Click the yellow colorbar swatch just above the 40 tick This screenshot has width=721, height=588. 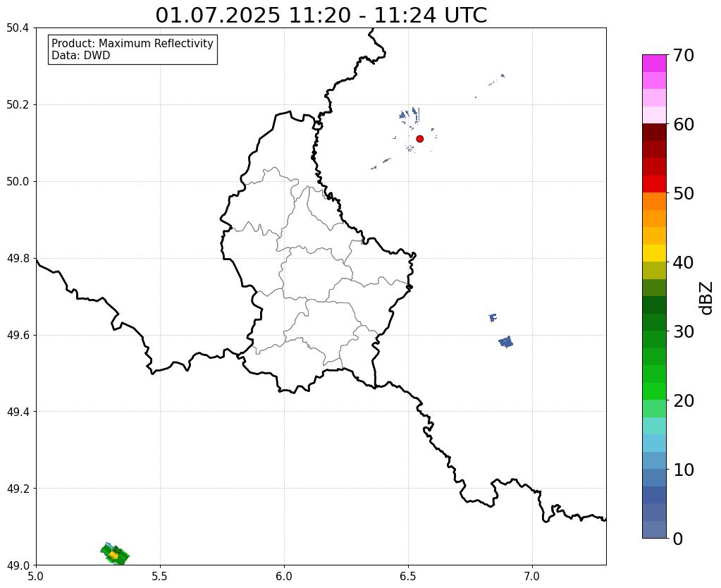(654, 254)
